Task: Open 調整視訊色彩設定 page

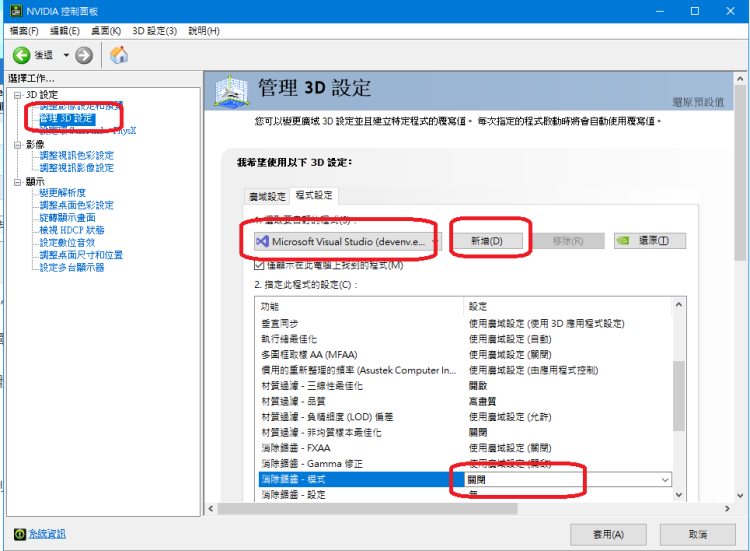Action: [77, 155]
